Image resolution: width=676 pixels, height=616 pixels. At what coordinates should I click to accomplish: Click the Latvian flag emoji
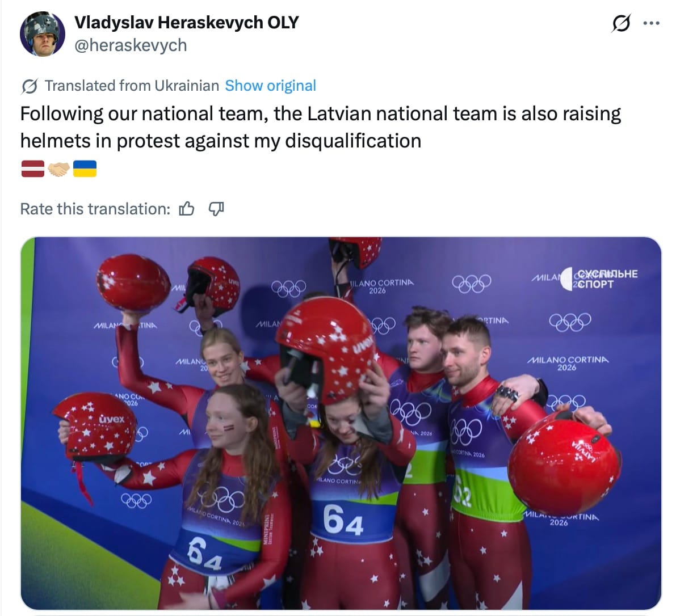pyautogui.click(x=33, y=168)
